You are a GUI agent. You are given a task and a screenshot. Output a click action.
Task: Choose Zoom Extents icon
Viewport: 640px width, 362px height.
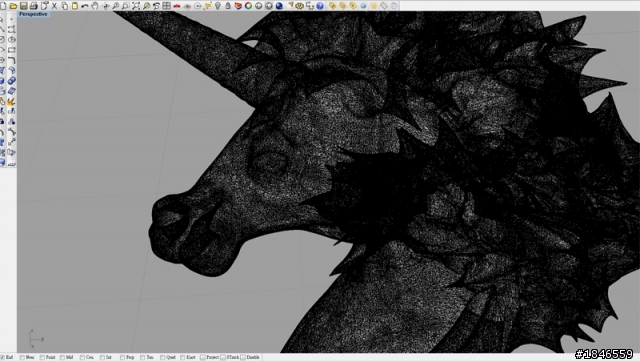point(136,6)
